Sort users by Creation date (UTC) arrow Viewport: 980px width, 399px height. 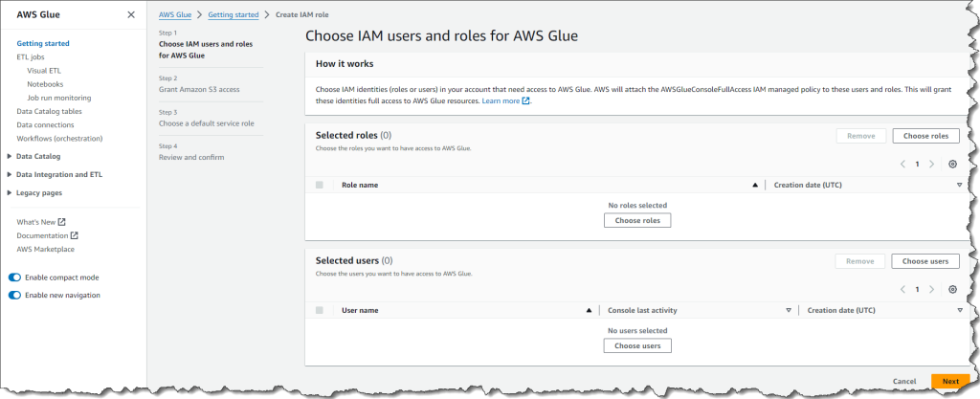959,310
